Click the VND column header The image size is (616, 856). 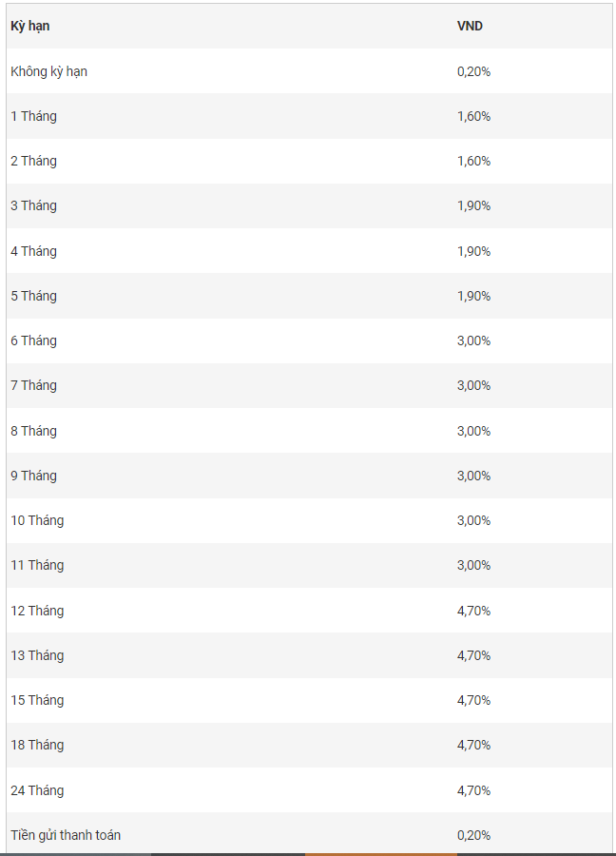pyautogui.click(x=470, y=27)
